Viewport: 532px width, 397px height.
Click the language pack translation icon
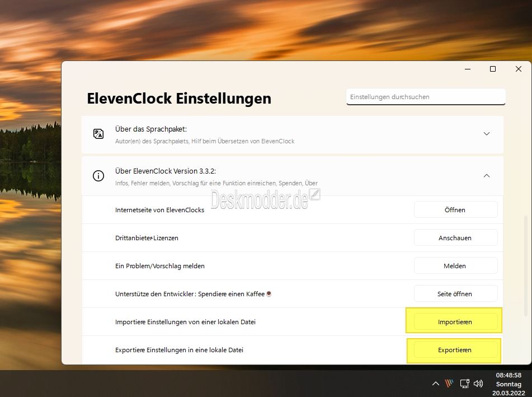pyautogui.click(x=98, y=134)
